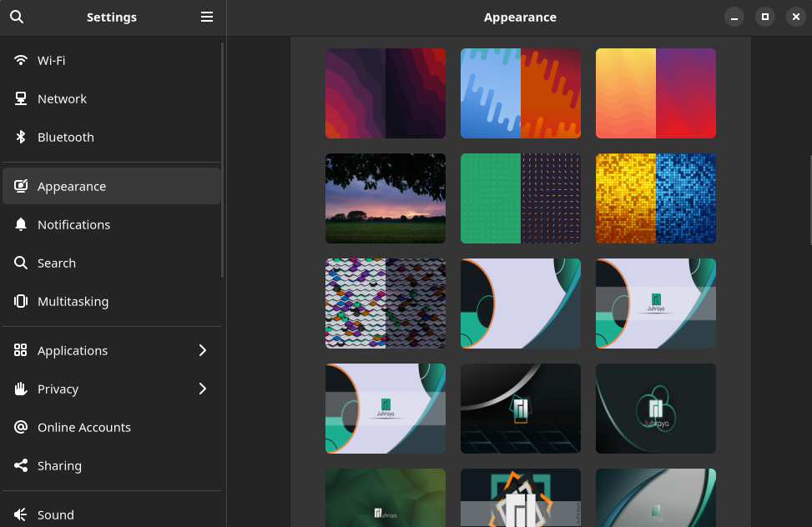The height and width of the screenshot is (527, 812).
Task: Click the Network computer icon in sidebar
Action: pos(21,99)
